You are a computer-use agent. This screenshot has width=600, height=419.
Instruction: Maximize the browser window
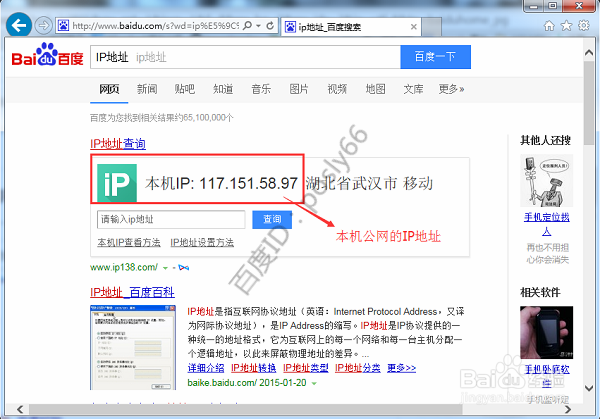pyautogui.click(x=553, y=6)
